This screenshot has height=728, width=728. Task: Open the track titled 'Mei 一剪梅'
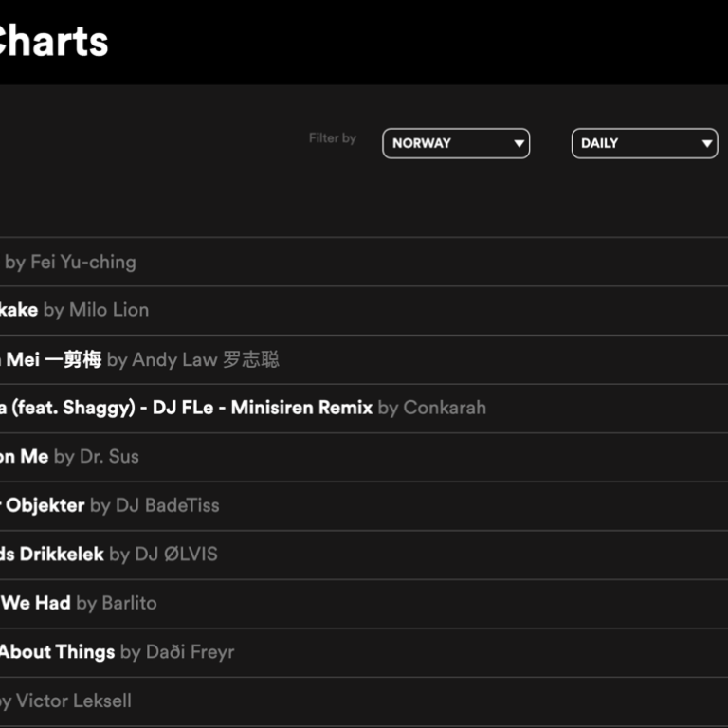click(x=53, y=359)
